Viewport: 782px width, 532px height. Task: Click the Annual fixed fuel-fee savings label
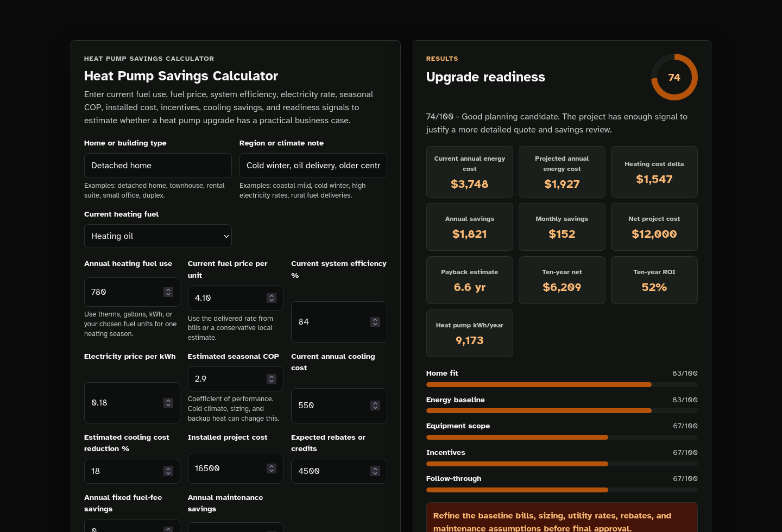[123, 503]
